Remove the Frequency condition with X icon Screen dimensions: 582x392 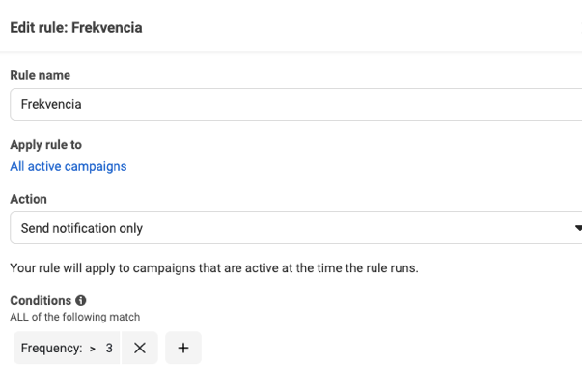click(140, 349)
